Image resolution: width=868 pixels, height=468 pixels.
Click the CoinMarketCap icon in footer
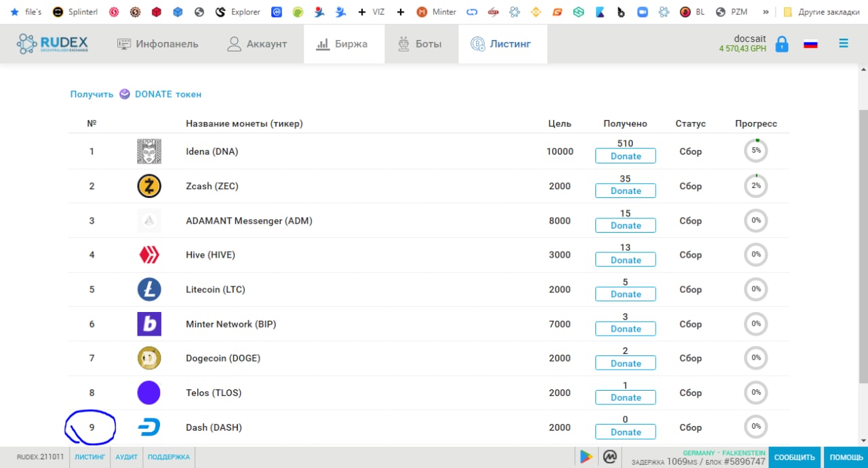pos(609,457)
